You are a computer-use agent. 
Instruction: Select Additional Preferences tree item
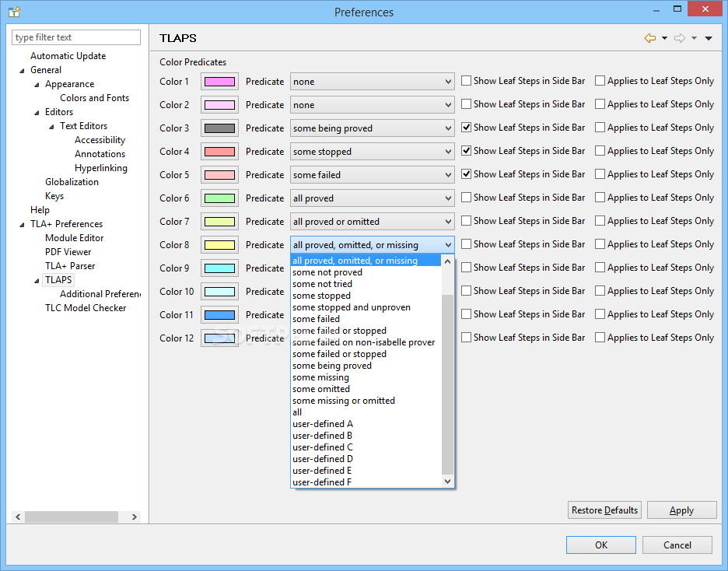click(x=100, y=294)
